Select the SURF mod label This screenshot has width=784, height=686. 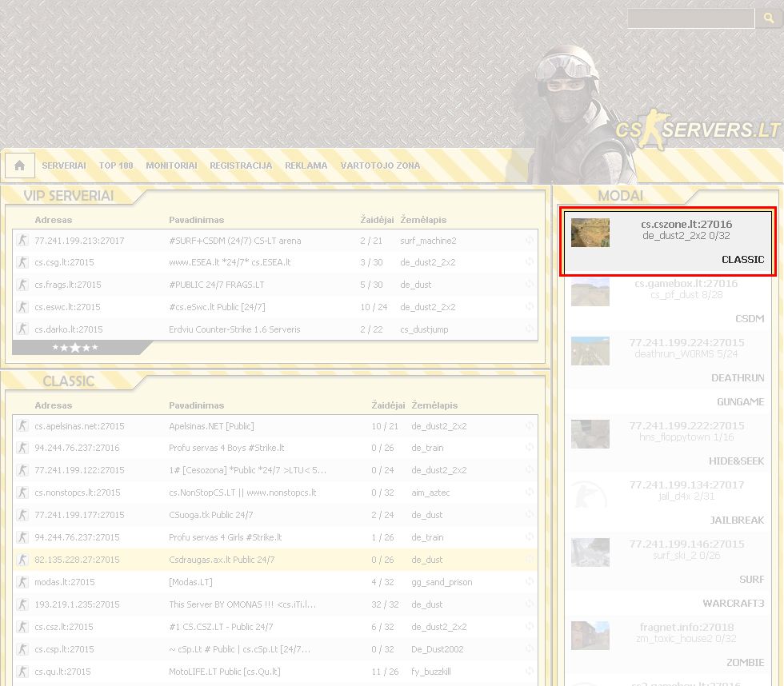coord(751,579)
